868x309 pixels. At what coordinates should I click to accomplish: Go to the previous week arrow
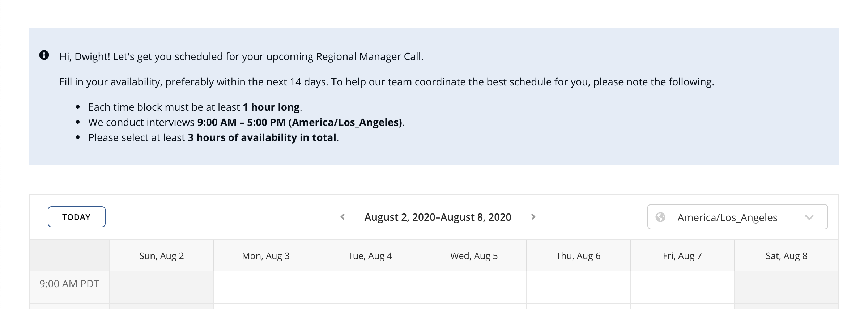(x=342, y=217)
